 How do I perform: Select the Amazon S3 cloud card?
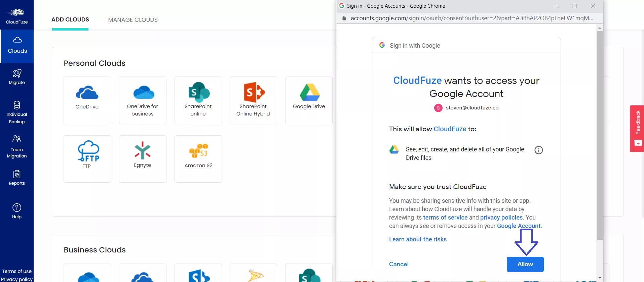[x=198, y=159]
